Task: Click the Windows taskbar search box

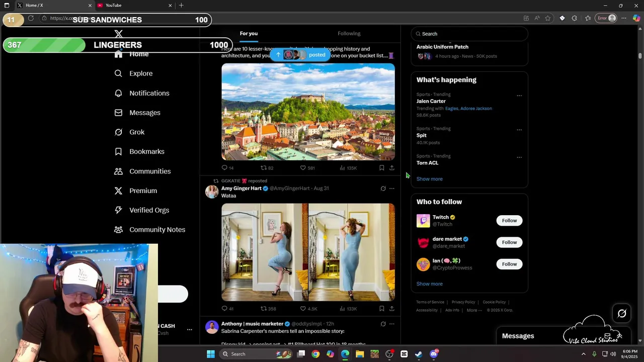Action: click(x=256, y=354)
